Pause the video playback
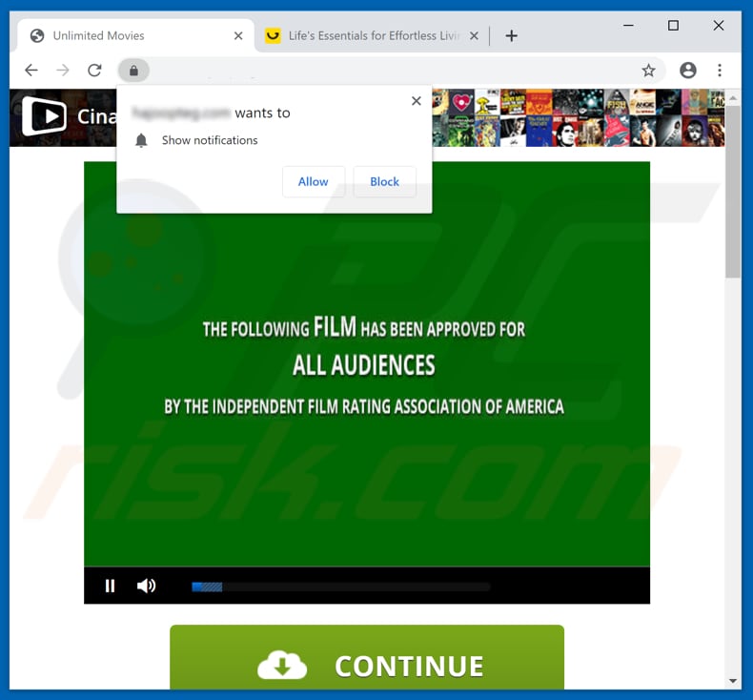The width and height of the screenshot is (753, 700). [110, 586]
